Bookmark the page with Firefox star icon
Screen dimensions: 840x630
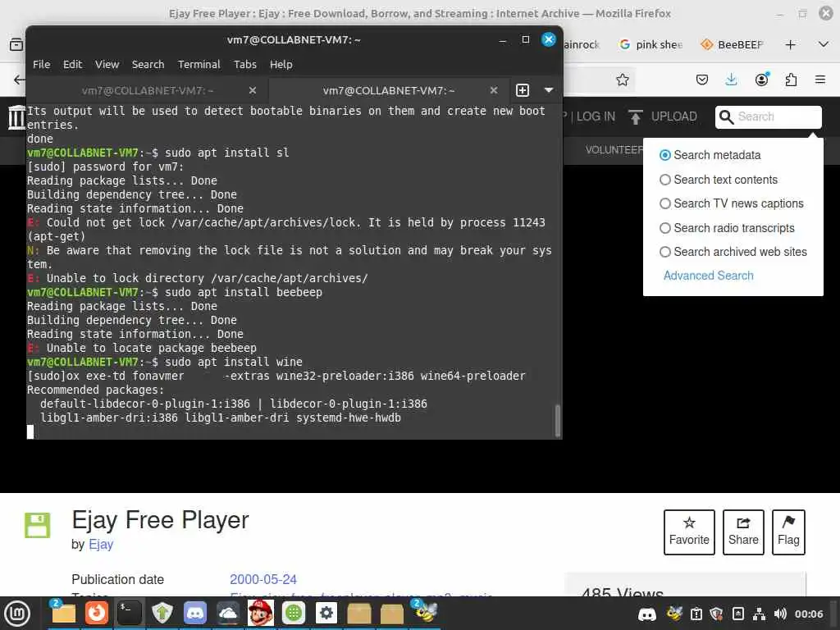click(x=622, y=80)
